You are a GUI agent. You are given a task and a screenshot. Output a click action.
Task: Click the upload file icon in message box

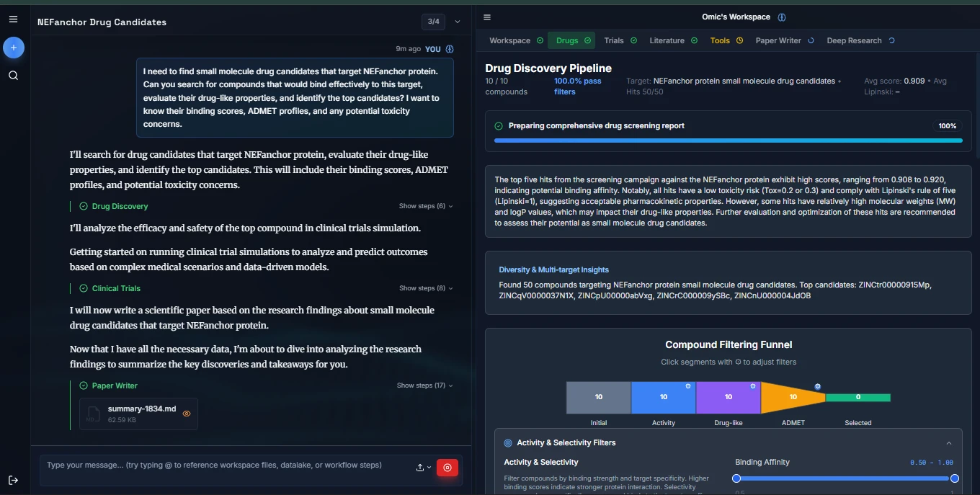coord(420,468)
